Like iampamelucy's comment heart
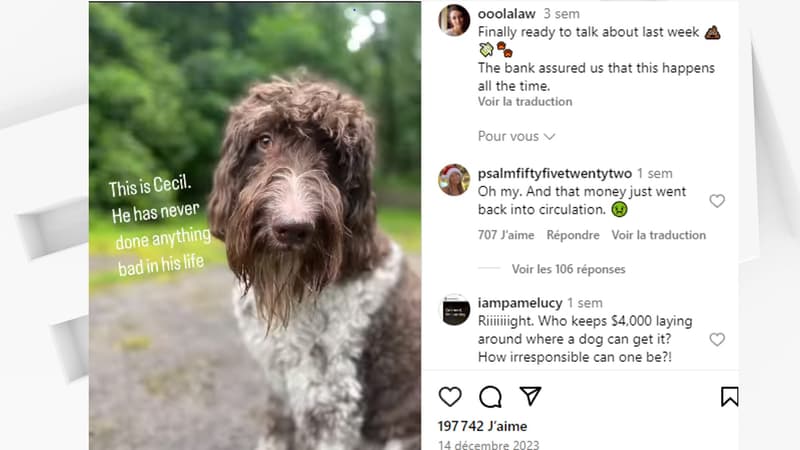 tap(717, 339)
